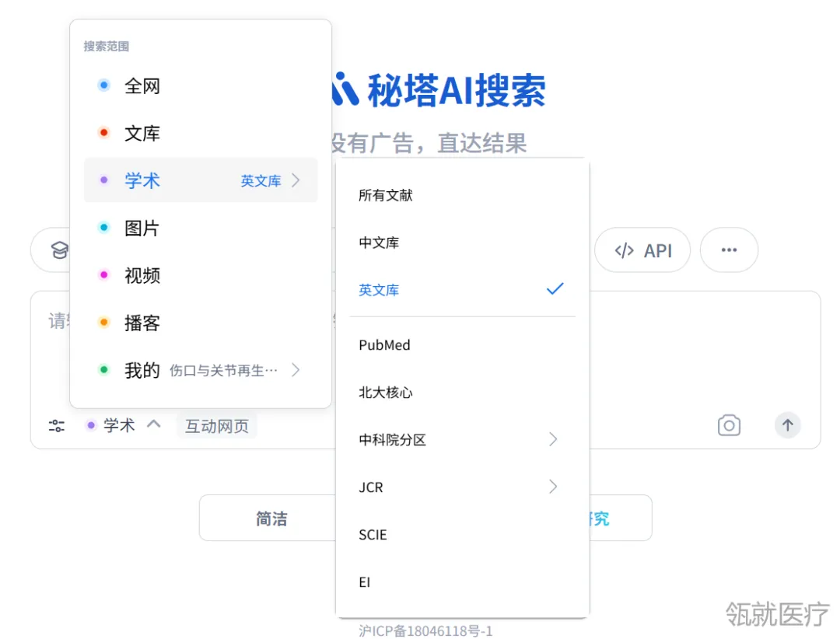Expand chevron beside 中科院分区

pyautogui.click(x=554, y=440)
